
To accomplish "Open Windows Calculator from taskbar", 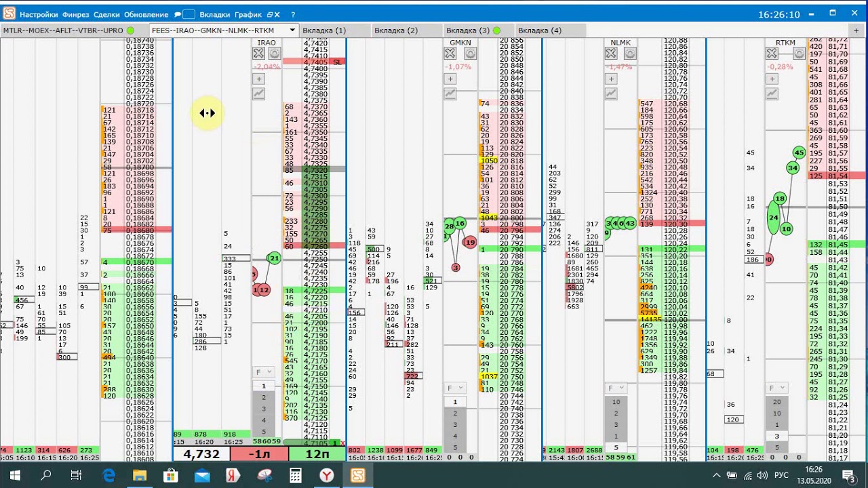I will [295, 475].
